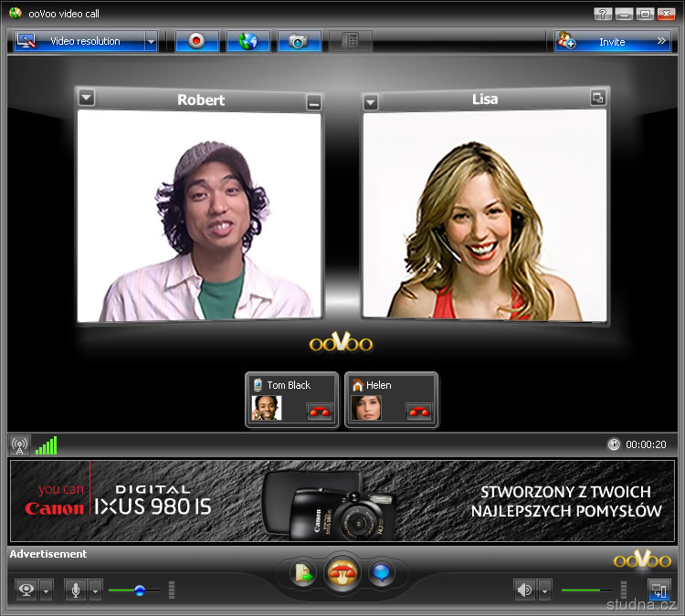Viewport: 685px width, 616px height.
Task: Open the phone dial pad toolbar icon
Action: 351,41
